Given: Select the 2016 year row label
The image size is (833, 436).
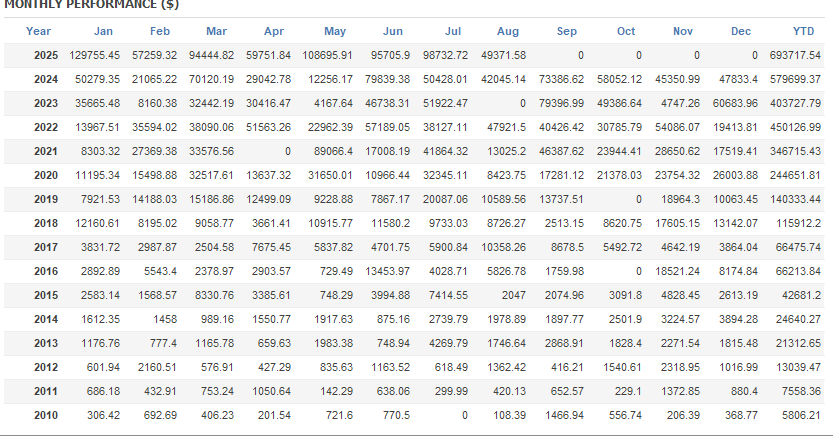Looking at the screenshot, I should pos(46,271).
